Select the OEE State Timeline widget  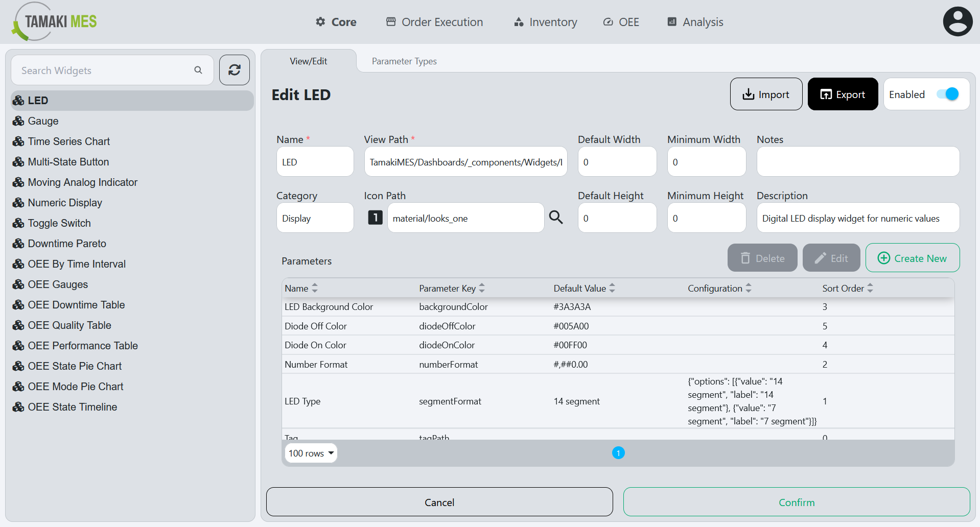pos(72,407)
